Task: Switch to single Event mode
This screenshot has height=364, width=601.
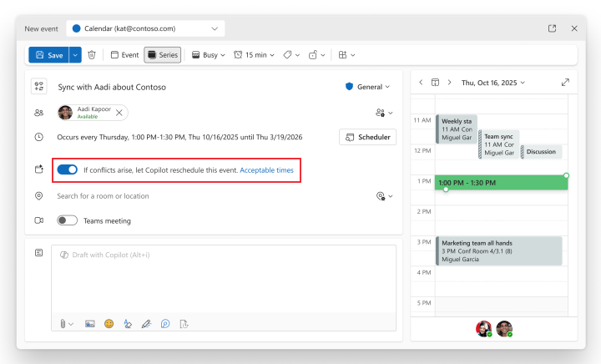Action: coord(125,55)
